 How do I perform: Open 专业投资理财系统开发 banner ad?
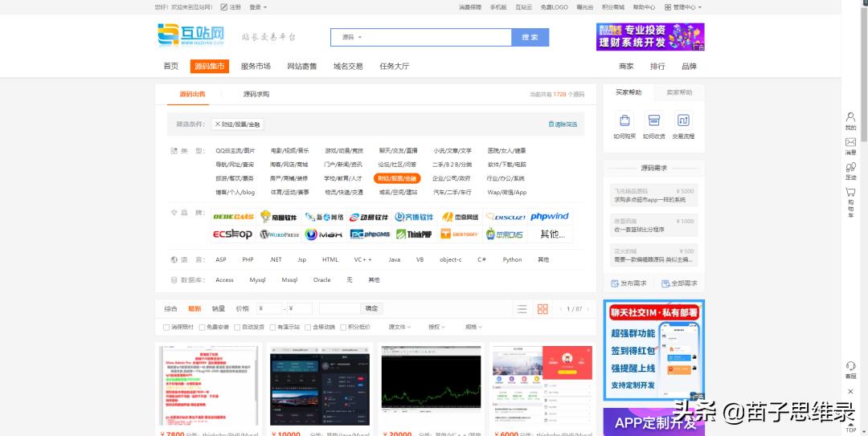[x=650, y=36]
